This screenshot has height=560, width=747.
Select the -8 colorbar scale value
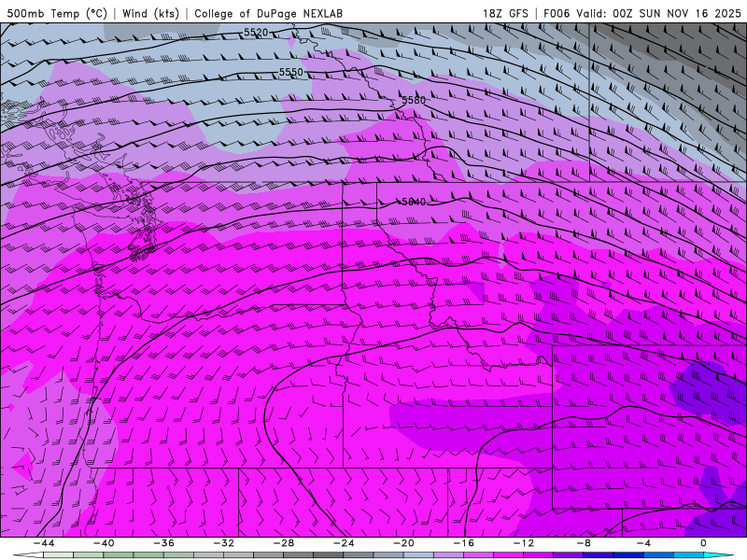584,543
